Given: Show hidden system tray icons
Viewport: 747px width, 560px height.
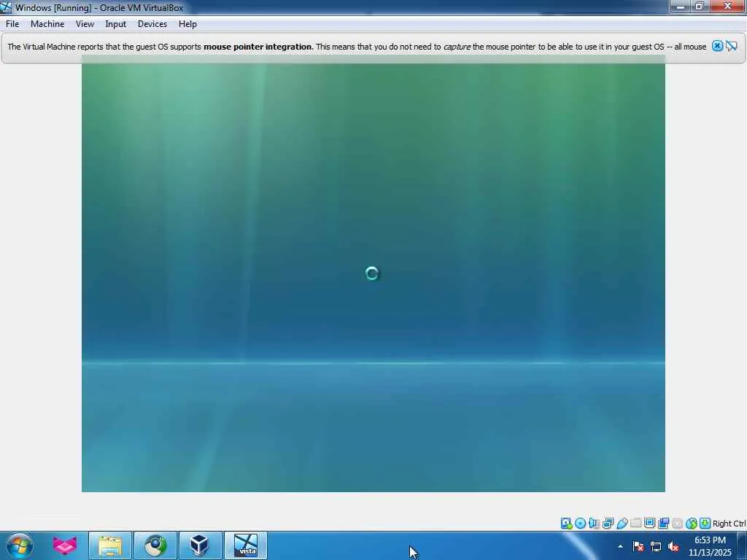Looking at the screenshot, I should (x=620, y=546).
